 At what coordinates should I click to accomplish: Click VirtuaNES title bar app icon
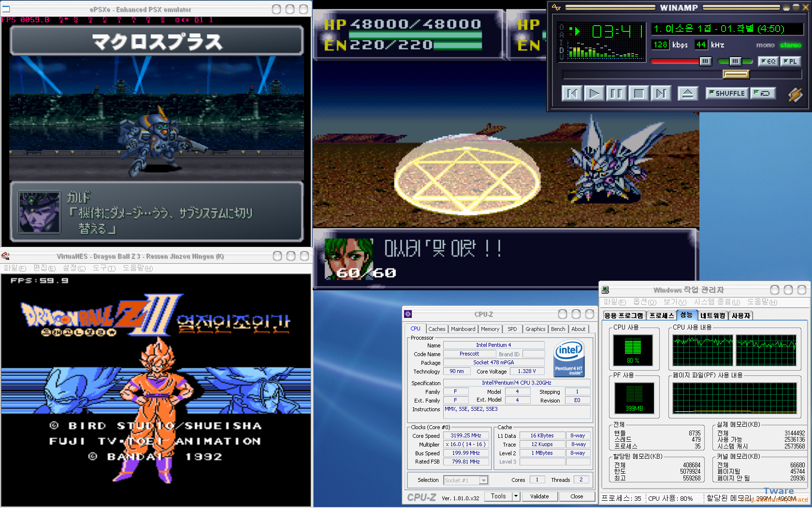5,256
